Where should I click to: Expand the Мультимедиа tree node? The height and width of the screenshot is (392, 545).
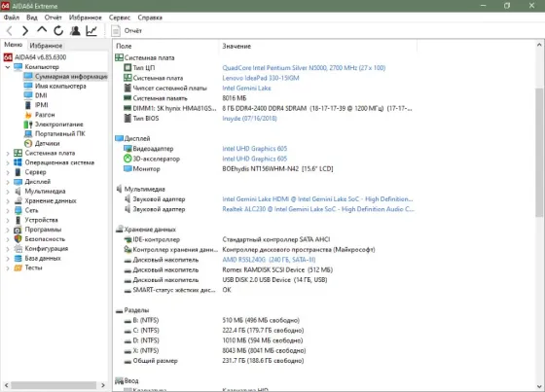[8, 192]
